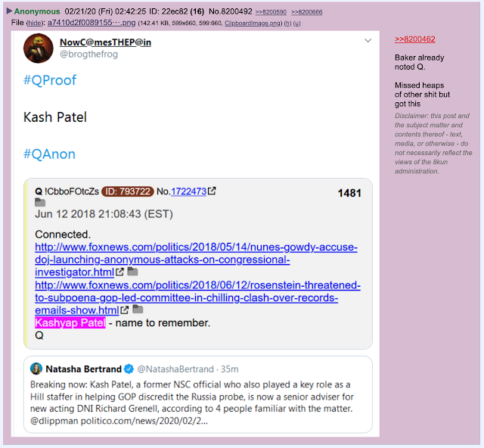Click external link icon after emails-show.html
Viewport: 484px width, 448px height.
pos(125,310)
